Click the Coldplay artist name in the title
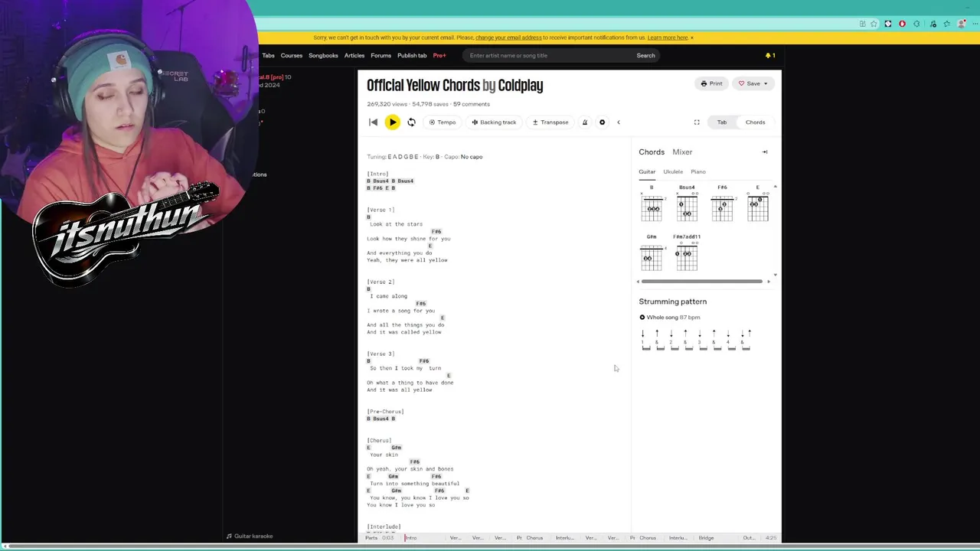Screen dimensions: 980x551 point(521,85)
